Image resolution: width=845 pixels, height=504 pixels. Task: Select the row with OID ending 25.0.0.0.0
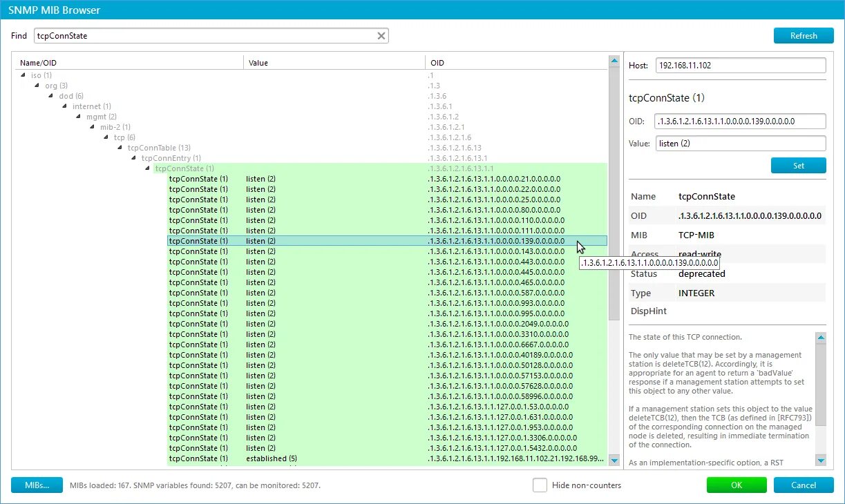387,200
